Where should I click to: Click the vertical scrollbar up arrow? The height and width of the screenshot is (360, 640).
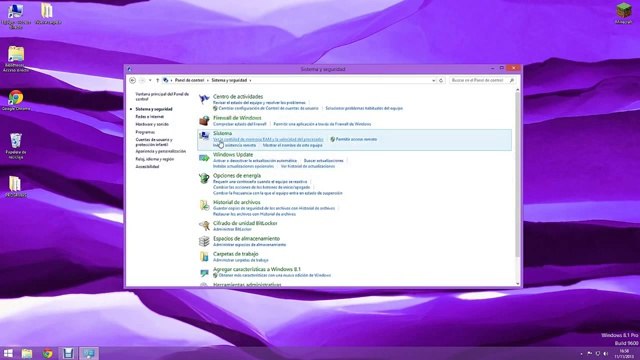pos(518,90)
